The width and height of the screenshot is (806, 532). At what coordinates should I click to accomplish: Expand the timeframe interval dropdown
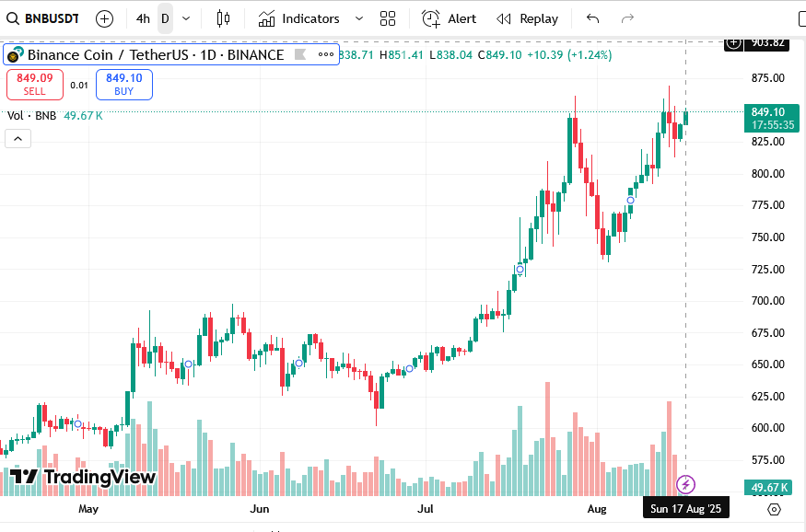click(187, 18)
